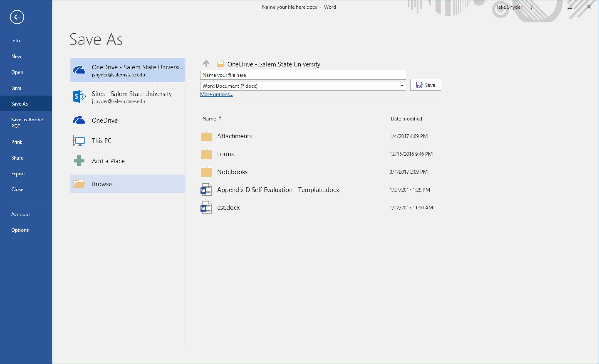Select OneDrive - Salem State University location
599x364 pixels.
(x=127, y=70)
